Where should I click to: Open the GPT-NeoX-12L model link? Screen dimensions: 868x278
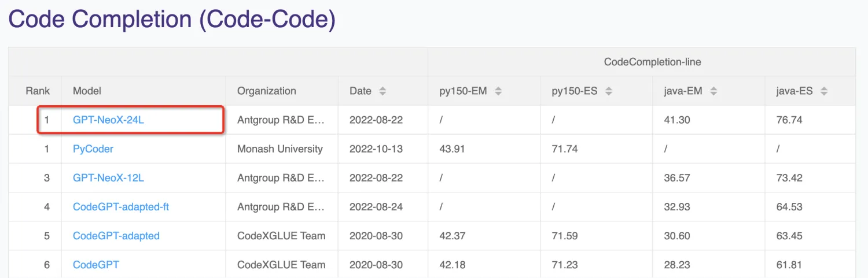[108, 178]
